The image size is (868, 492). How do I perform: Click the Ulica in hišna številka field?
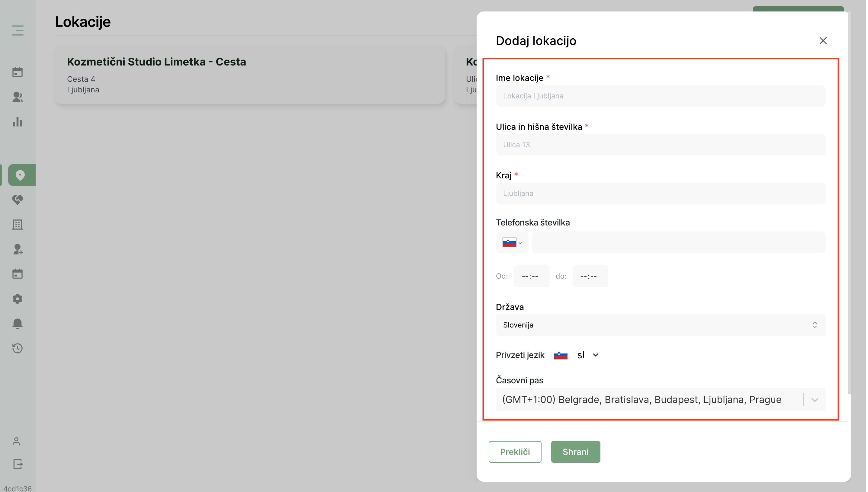661,145
